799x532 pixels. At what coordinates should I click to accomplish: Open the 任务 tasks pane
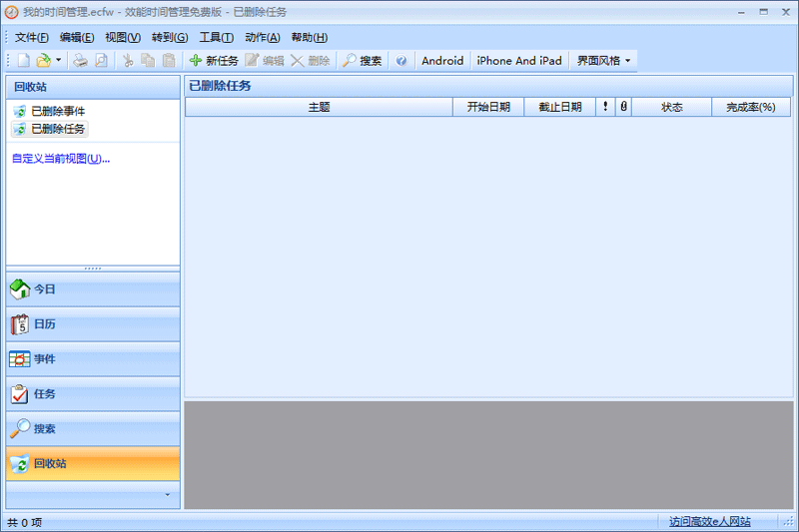click(93, 394)
